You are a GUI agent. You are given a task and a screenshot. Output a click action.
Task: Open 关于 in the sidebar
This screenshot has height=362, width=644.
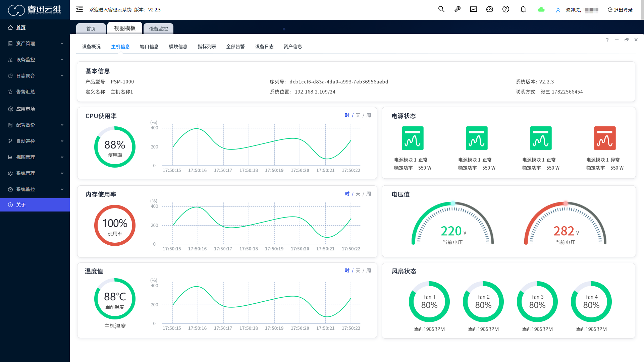35,205
